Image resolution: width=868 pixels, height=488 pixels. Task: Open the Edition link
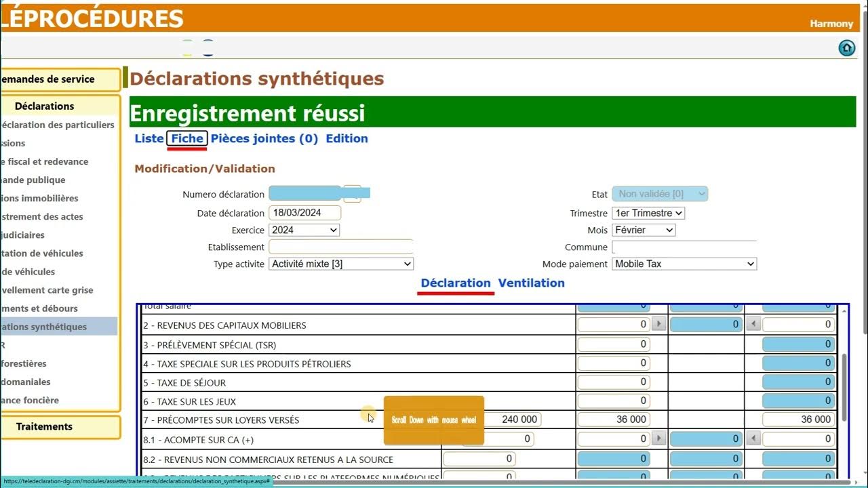click(347, 138)
